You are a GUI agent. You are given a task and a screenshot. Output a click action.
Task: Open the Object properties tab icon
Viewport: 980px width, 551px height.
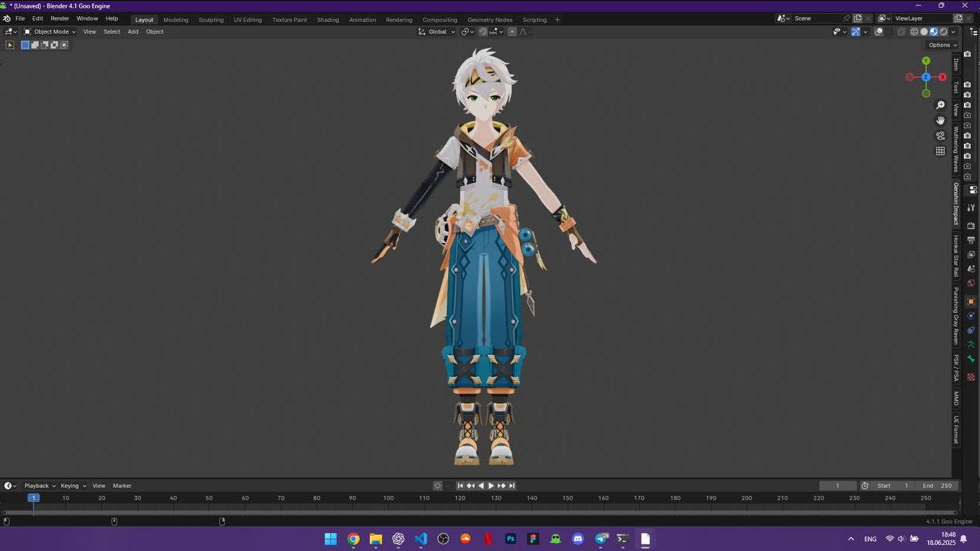(x=971, y=302)
